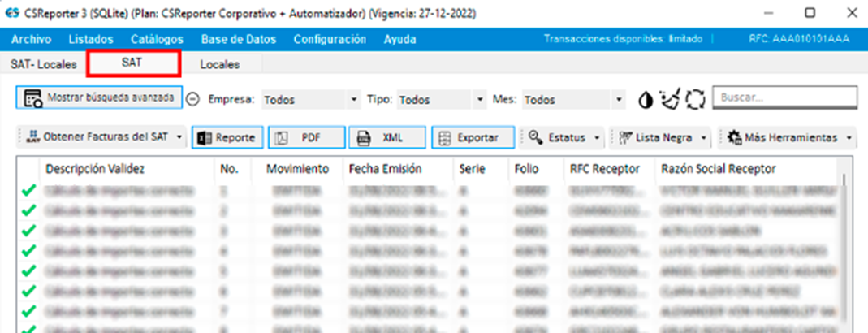Switch to the SAT- Locales tab

pos(43,64)
